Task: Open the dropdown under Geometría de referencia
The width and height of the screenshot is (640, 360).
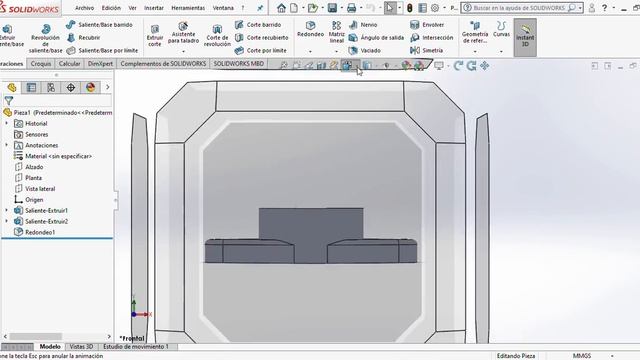Action: pos(475,52)
